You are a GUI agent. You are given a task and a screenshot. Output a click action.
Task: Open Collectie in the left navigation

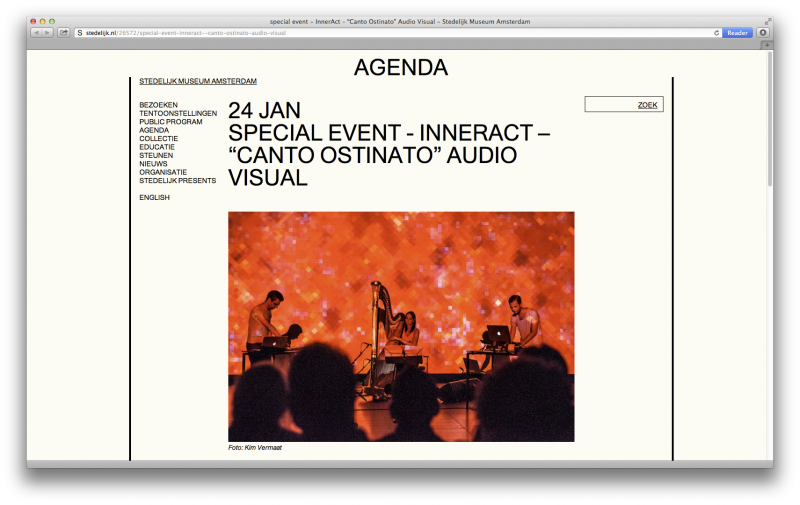157,139
